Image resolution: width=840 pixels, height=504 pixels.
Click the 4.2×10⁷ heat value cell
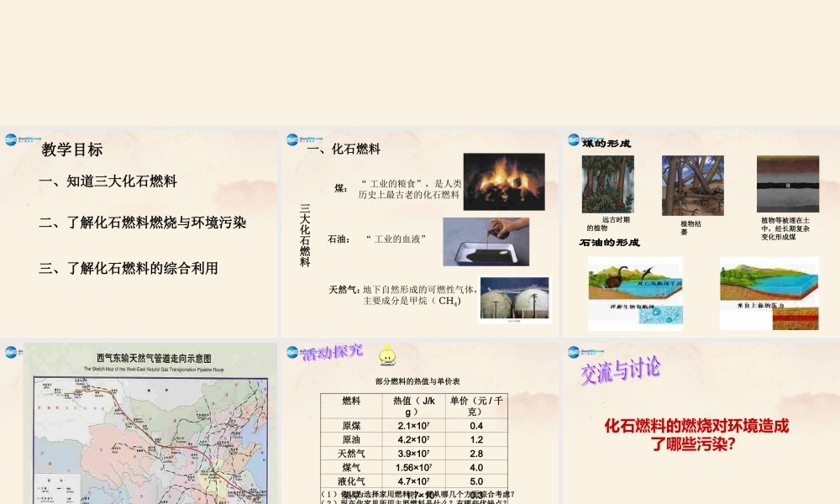[x=413, y=439]
